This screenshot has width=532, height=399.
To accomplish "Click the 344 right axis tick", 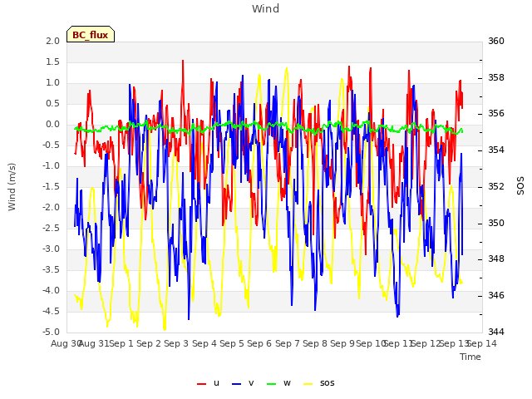I will click(496, 332).
